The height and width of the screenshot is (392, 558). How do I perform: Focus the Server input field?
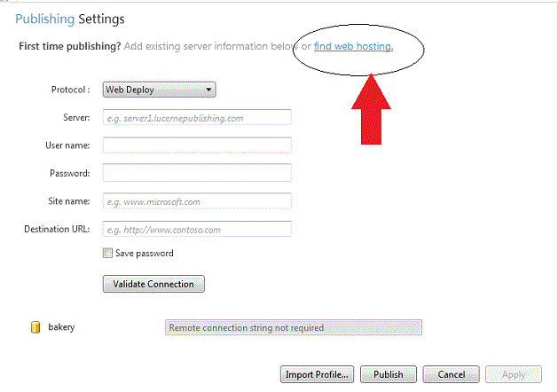tap(197, 117)
